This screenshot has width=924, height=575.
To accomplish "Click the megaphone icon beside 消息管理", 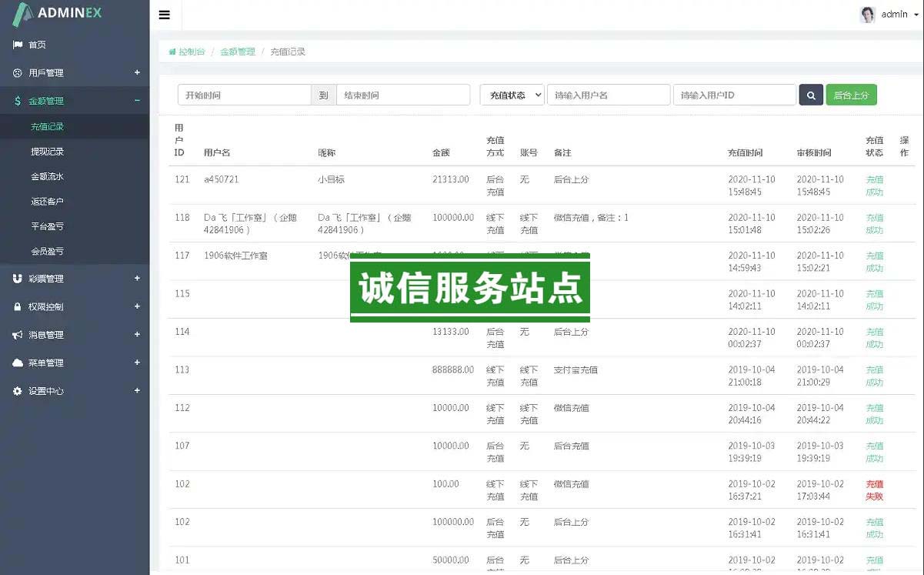I will click(18, 335).
